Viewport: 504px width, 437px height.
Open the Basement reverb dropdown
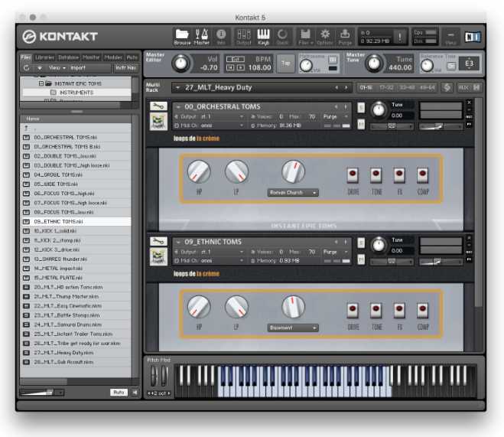tap(292, 328)
